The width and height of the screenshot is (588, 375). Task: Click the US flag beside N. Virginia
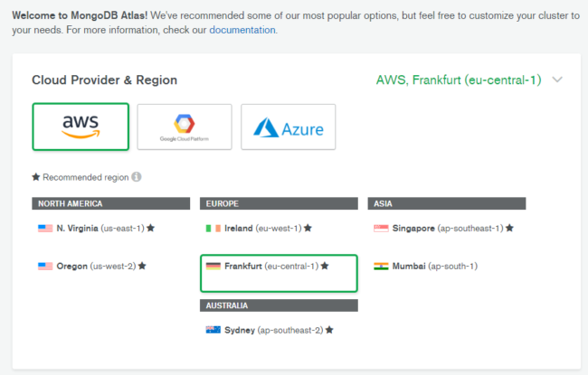tap(45, 228)
